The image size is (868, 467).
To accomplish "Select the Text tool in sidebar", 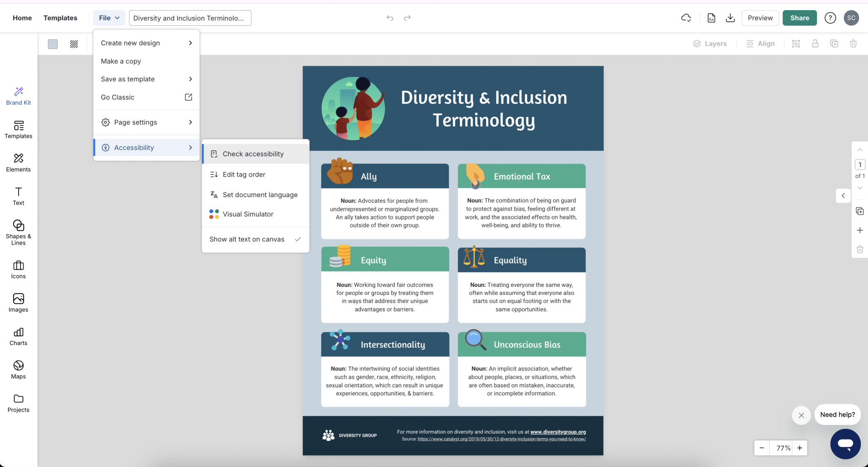I will click(18, 197).
